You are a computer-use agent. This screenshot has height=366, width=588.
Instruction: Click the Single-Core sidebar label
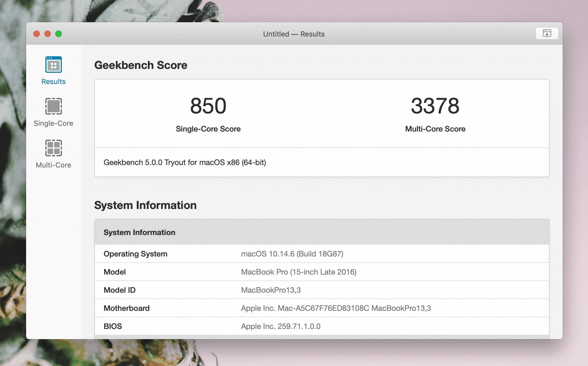[53, 123]
